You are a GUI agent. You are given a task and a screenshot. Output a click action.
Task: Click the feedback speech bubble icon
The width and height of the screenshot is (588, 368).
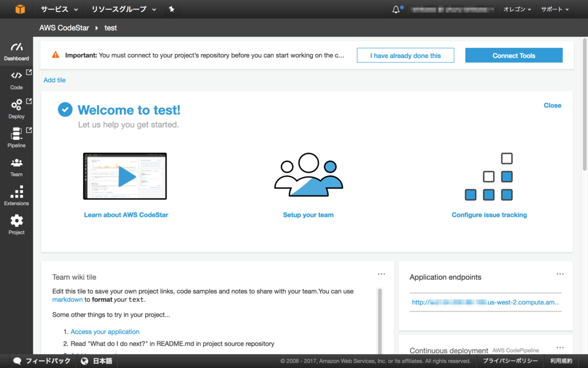click(17, 361)
